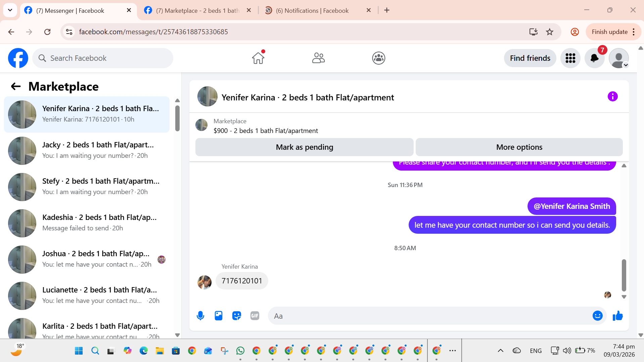The width and height of the screenshot is (644, 362).
Task: Open the notifications bell icon
Action: [x=594, y=58]
